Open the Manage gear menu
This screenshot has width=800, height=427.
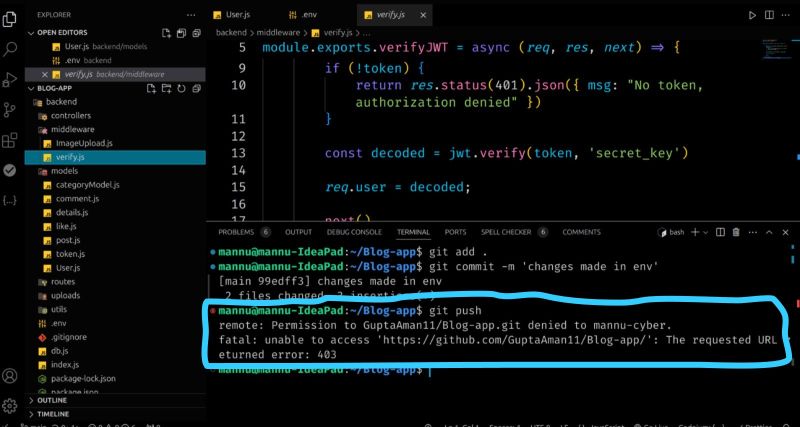[x=9, y=405]
